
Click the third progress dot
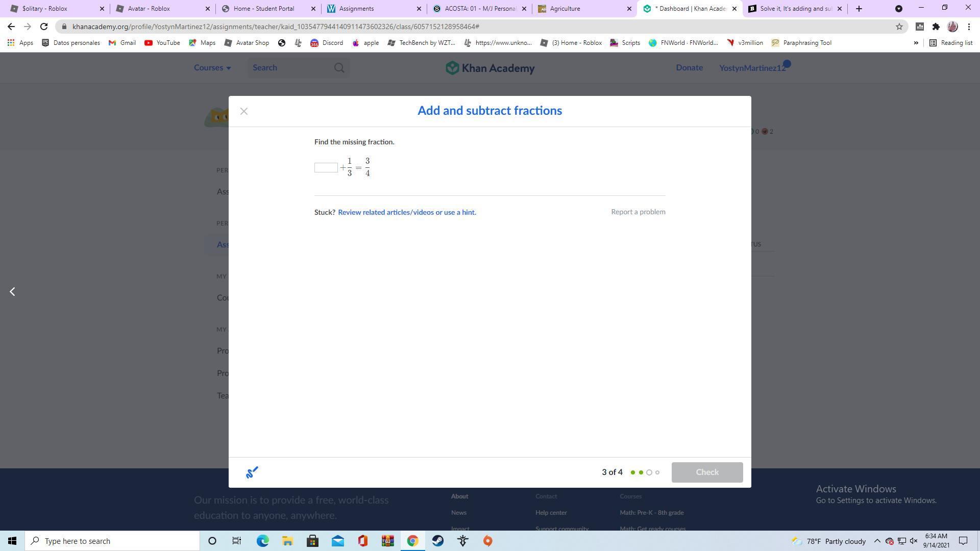tap(649, 472)
